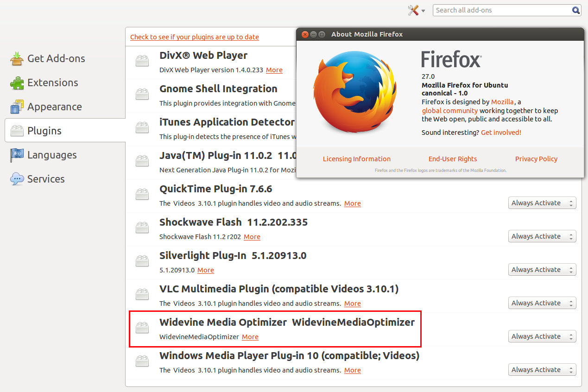This screenshot has width=588, height=392.
Task: Click More link for Windows Media Player Plug-in
Action: click(x=353, y=370)
